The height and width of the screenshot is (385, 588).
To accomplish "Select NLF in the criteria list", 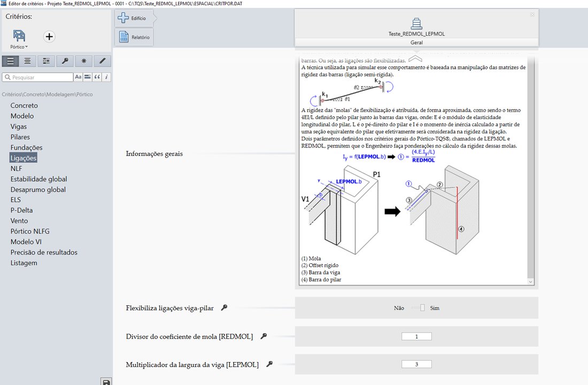I will [x=16, y=169].
